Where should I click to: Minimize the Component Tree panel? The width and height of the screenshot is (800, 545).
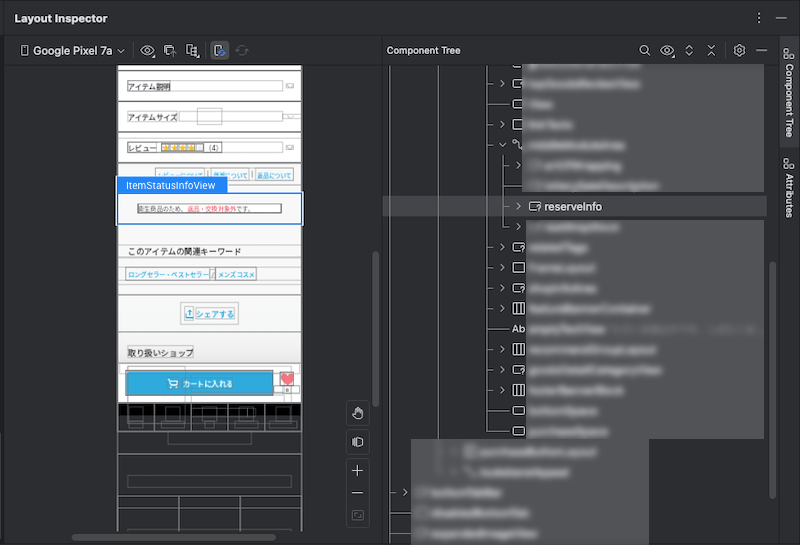[762, 51]
